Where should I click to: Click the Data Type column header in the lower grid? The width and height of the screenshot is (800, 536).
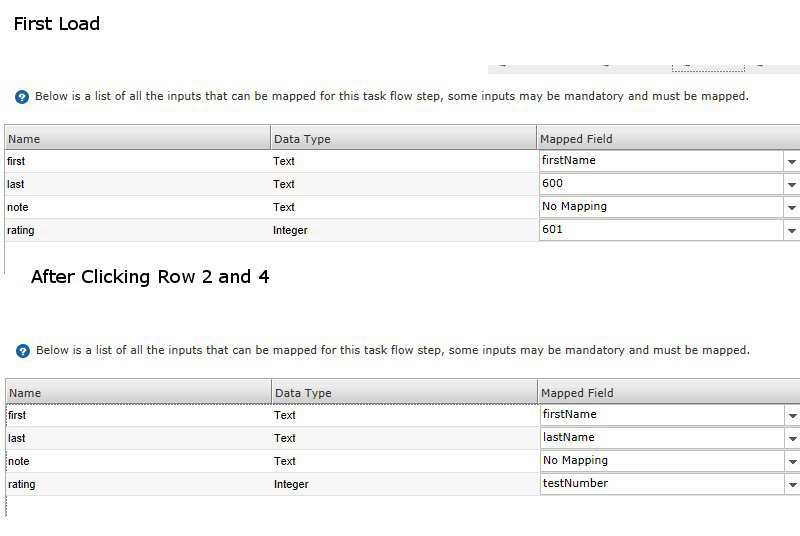(403, 393)
